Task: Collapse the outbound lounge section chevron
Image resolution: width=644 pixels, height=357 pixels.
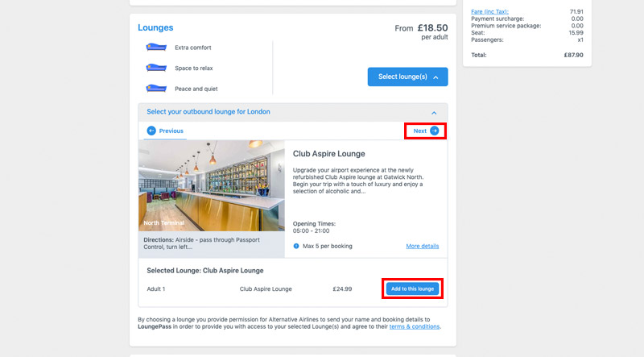Action: (434, 113)
